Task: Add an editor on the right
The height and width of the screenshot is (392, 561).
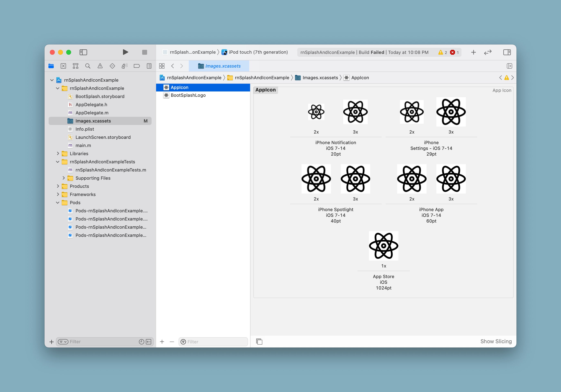Action: pyautogui.click(x=510, y=66)
